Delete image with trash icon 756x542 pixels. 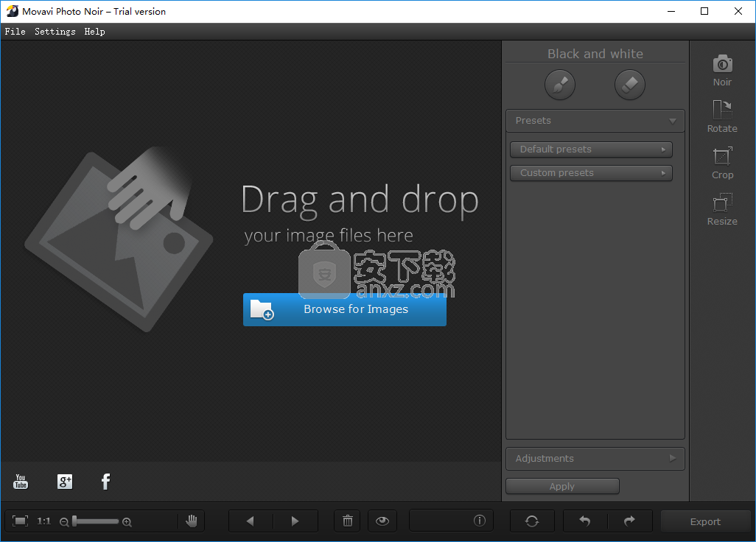pos(348,521)
